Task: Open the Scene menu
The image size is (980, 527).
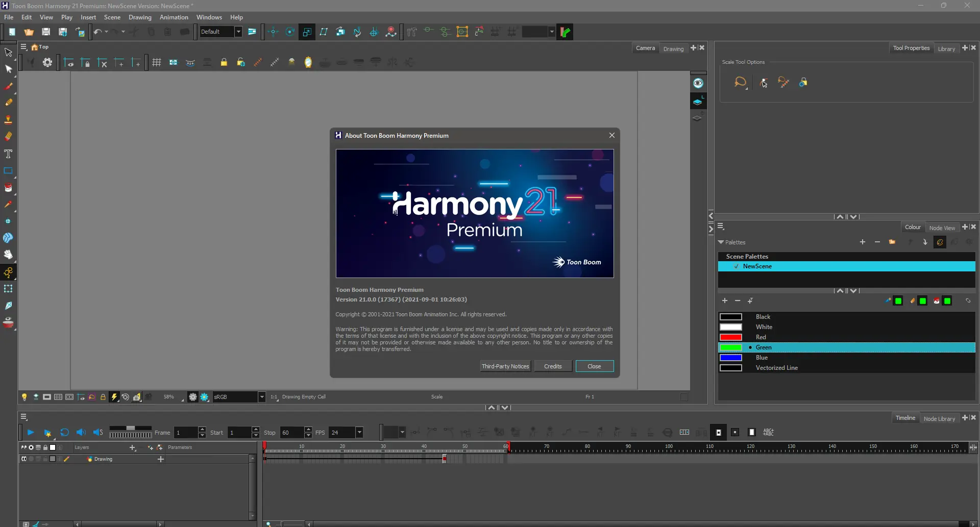Action: click(x=112, y=17)
